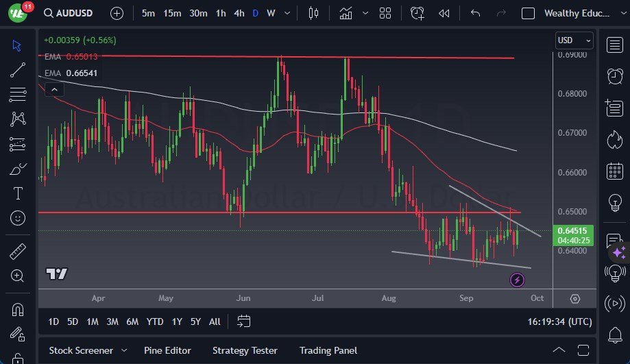The height and width of the screenshot is (364, 630).
Task: Set date range to YTD
Action: pos(155,321)
